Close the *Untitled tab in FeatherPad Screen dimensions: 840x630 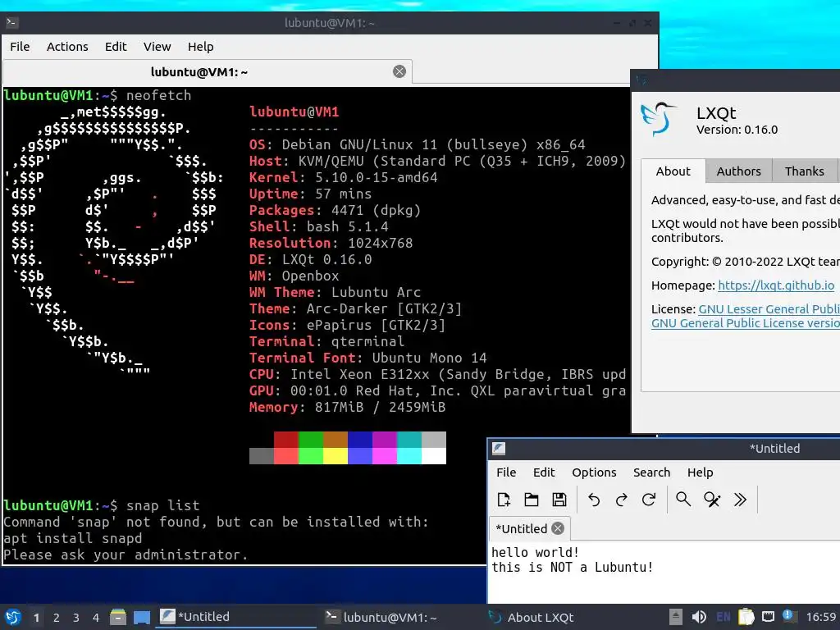[x=558, y=528]
